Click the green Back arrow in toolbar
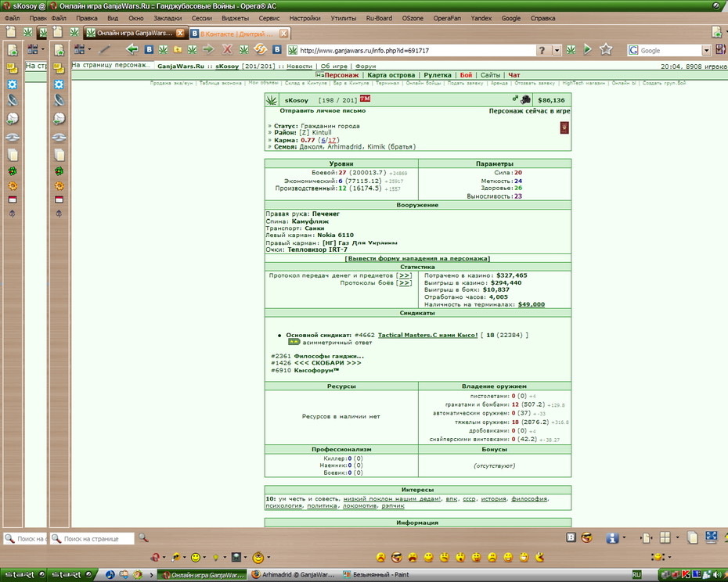The height and width of the screenshot is (582, 728). (x=132, y=49)
